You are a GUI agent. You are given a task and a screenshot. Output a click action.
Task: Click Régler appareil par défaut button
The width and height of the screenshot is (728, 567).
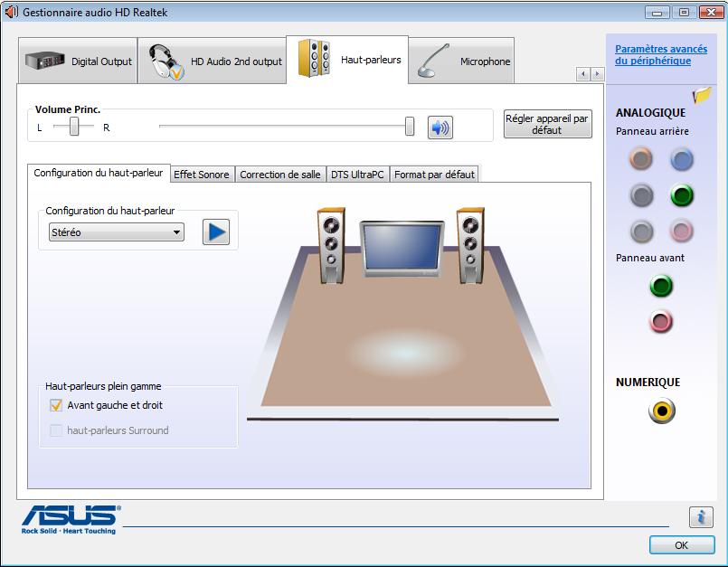click(547, 124)
